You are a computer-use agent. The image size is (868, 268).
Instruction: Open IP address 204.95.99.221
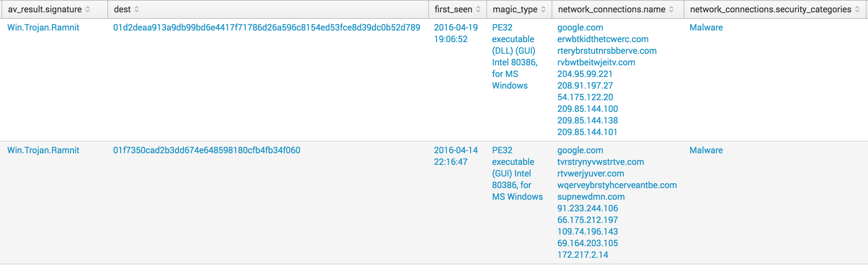click(584, 74)
